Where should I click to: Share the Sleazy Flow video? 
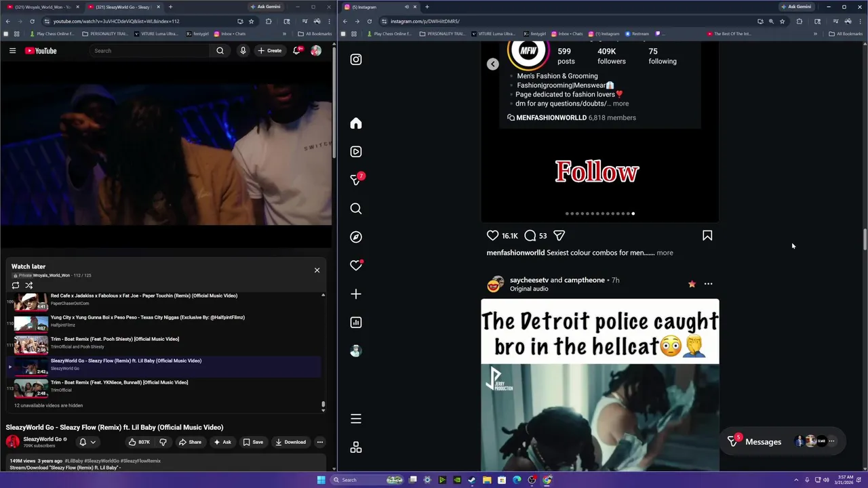190,442
